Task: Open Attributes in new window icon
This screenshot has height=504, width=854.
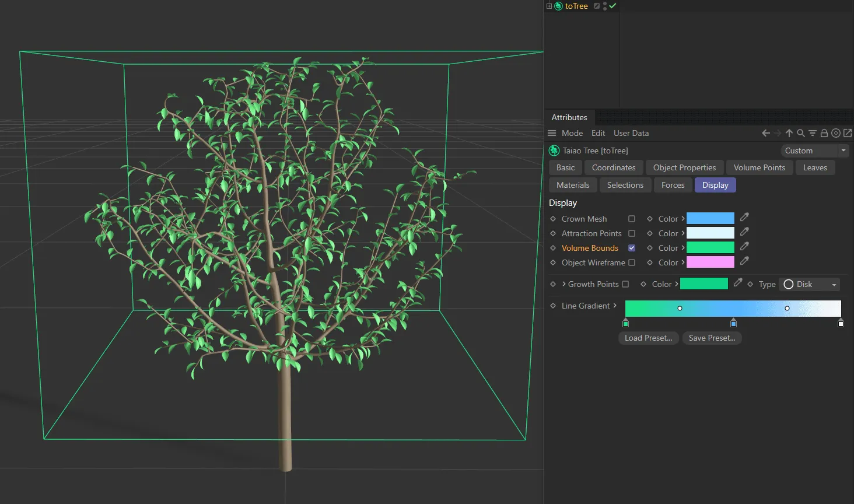Action: (848, 133)
